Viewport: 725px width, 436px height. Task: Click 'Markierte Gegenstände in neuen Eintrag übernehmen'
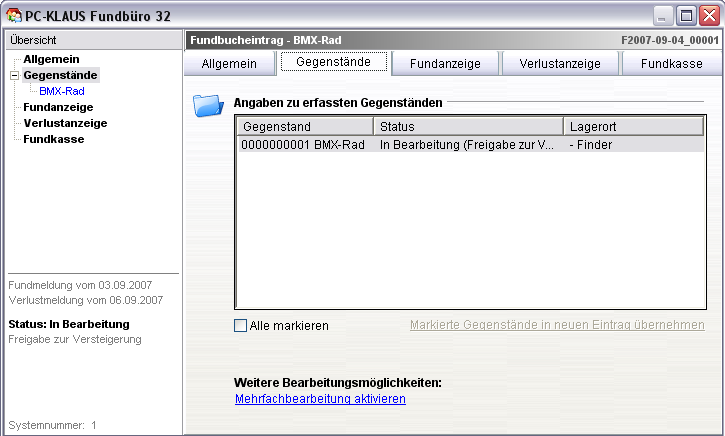click(x=557, y=325)
